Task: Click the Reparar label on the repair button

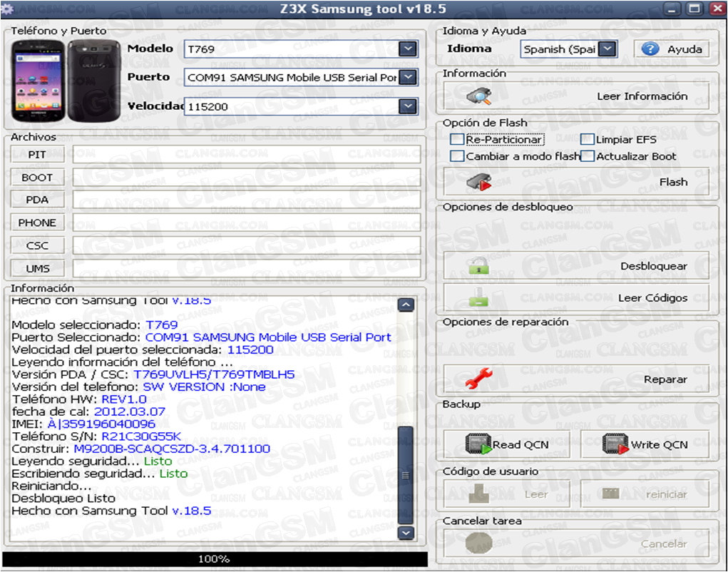Action: (665, 379)
